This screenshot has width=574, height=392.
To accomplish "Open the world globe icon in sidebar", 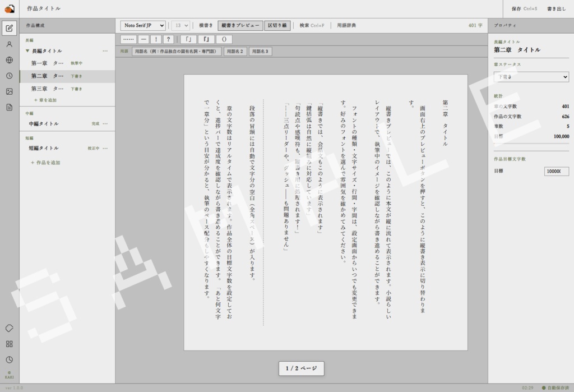I will 10,60.
